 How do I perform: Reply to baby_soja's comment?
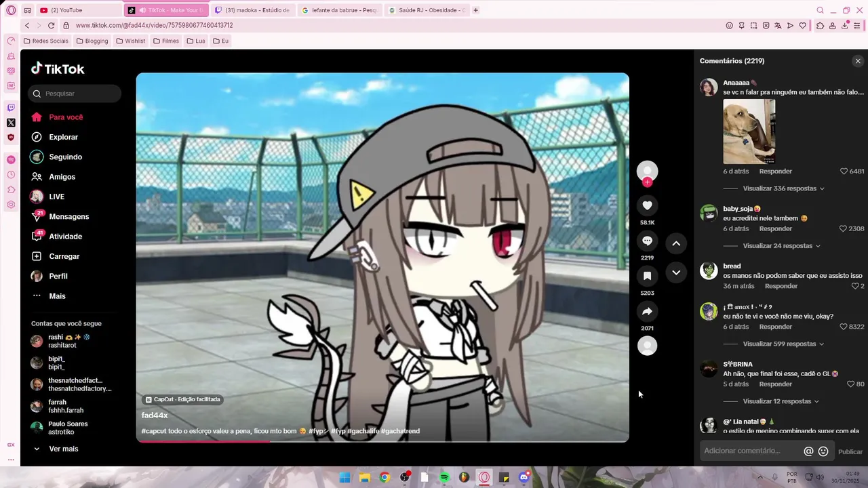click(776, 229)
